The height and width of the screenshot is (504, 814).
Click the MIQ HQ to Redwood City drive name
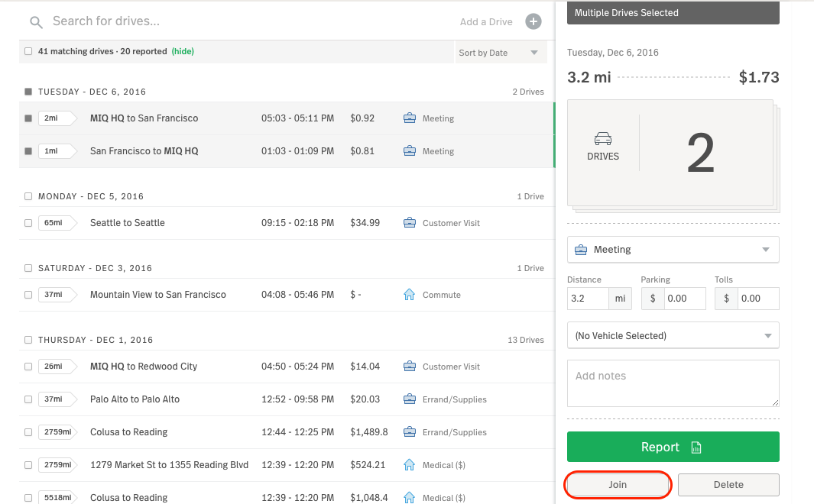pos(144,366)
